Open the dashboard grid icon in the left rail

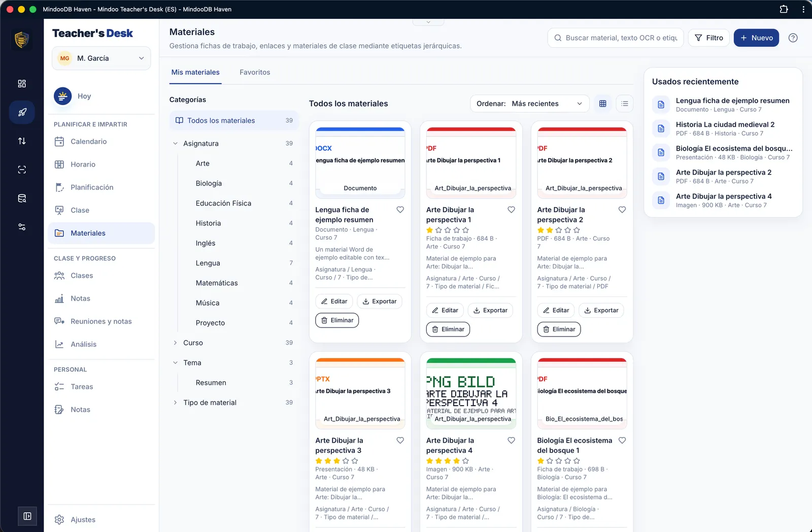(22, 84)
